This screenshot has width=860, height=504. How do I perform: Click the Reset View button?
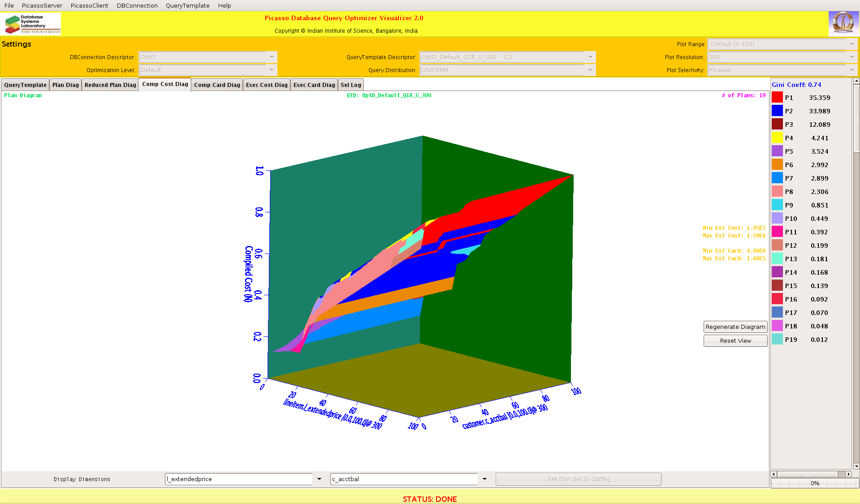point(735,340)
